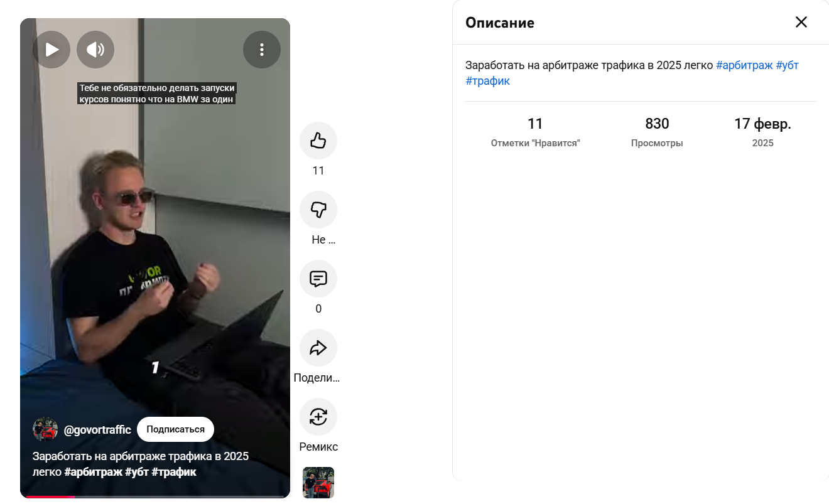Open the sound source thumbnail below Remix

pos(318,483)
